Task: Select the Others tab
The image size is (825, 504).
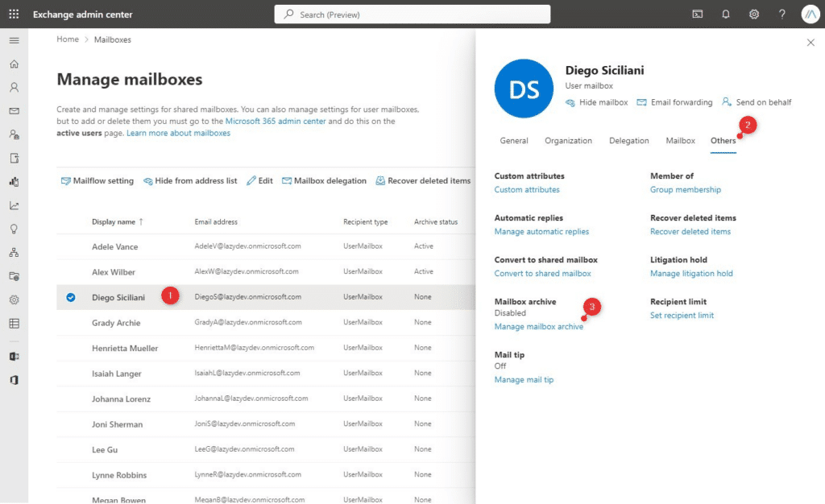Action: point(723,141)
